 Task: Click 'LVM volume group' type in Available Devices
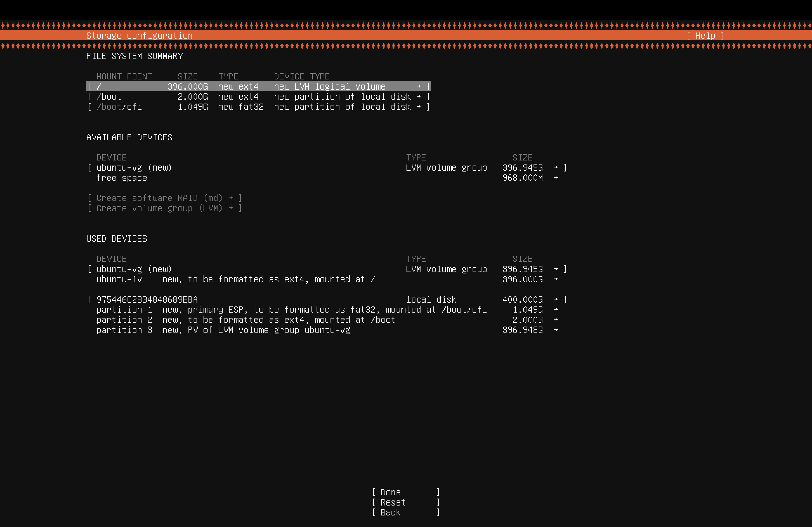446,168
